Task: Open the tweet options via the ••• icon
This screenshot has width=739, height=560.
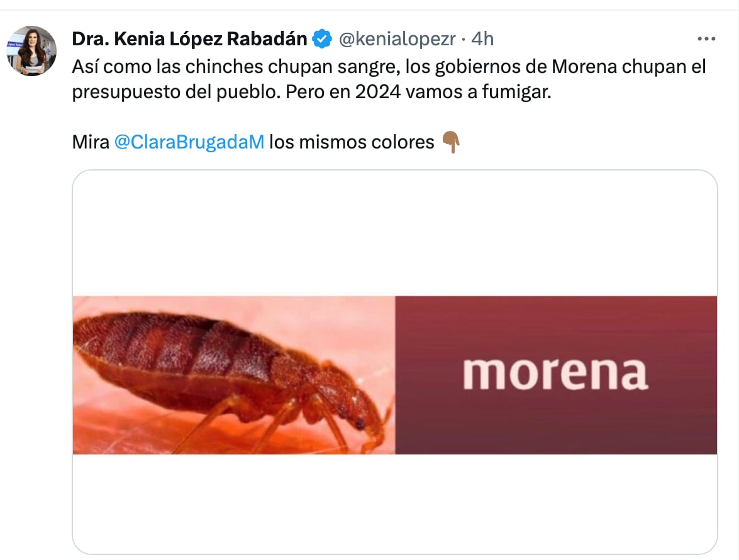Action: pos(706,39)
